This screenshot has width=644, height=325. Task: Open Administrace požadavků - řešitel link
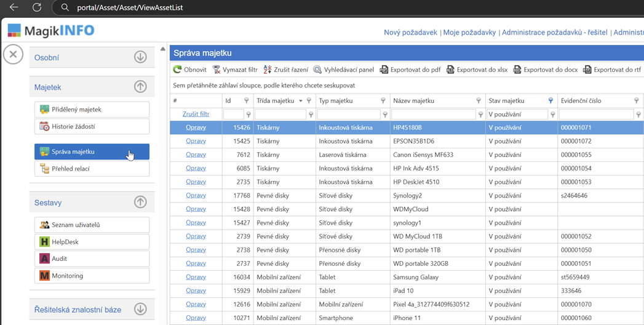[554, 32]
